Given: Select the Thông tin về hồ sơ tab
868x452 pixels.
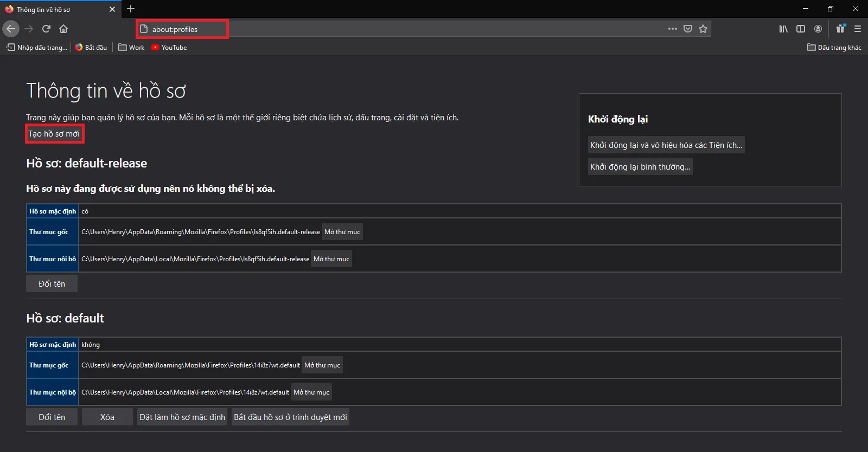Looking at the screenshot, I should point(60,9).
